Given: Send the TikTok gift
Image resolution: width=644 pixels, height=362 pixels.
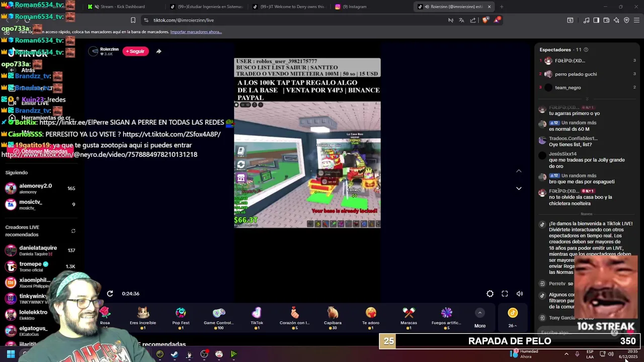Looking at the screenshot, I should [257, 318].
